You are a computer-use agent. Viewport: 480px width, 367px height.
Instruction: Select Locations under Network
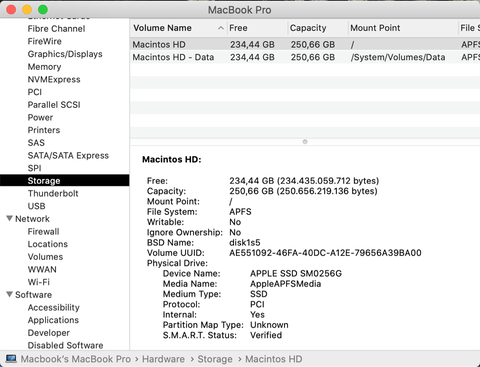[x=48, y=244]
